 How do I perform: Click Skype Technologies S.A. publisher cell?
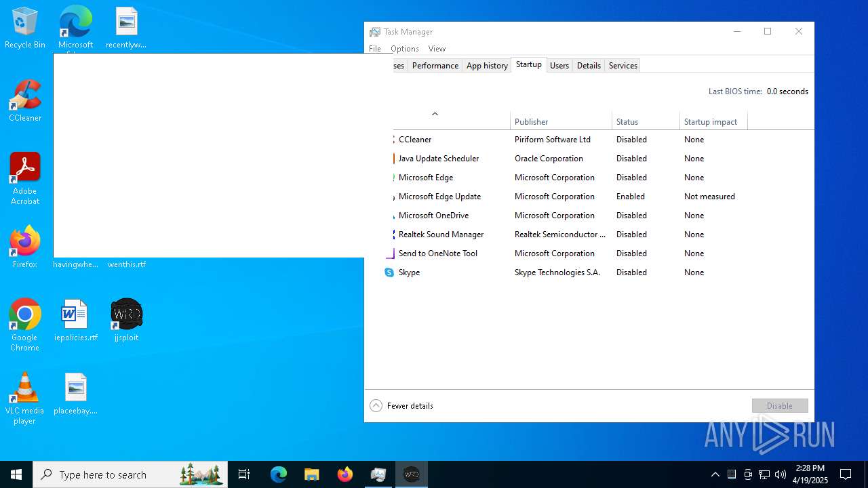557,272
